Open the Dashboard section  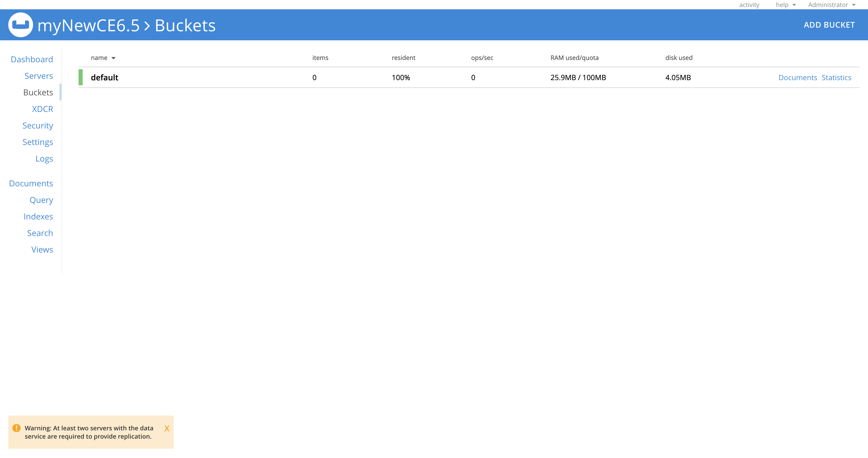click(x=32, y=59)
